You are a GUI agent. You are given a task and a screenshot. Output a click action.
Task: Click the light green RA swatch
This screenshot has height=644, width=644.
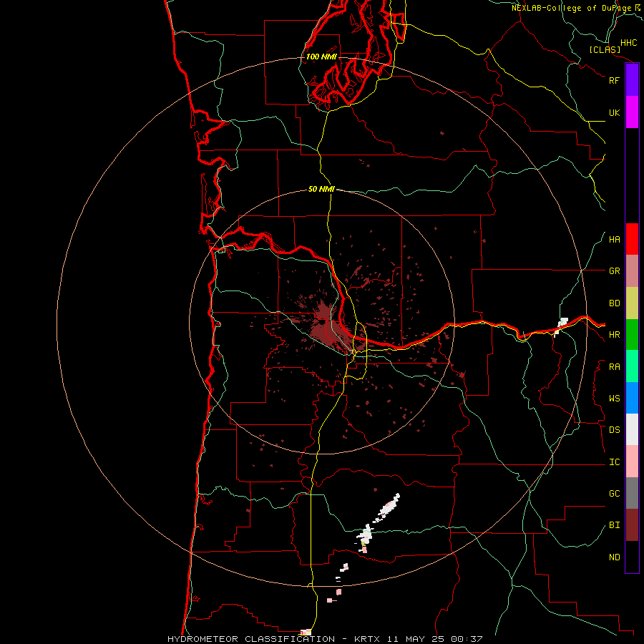click(x=632, y=366)
